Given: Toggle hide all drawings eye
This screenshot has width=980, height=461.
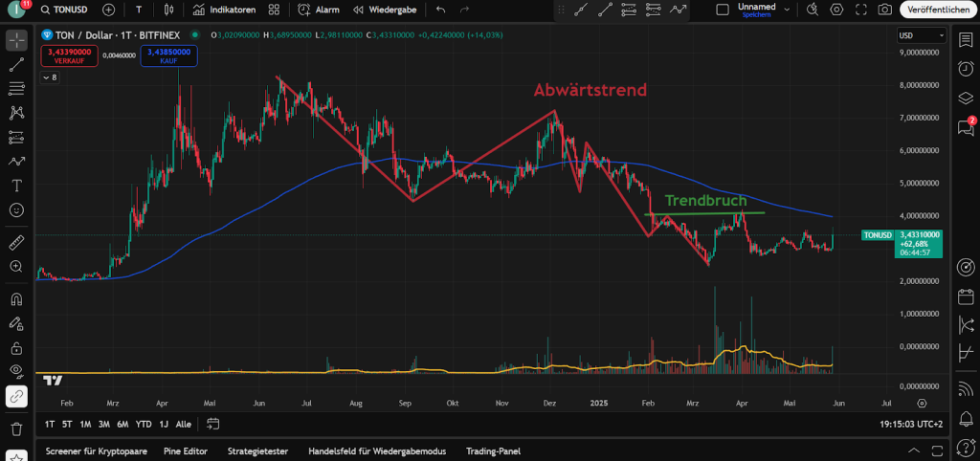Looking at the screenshot, I should [x=17, y=372].
